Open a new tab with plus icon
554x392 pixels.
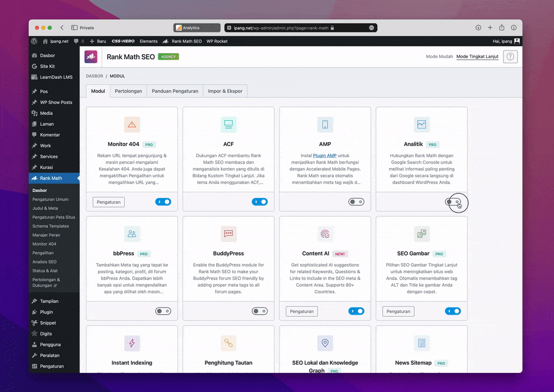pyautogui.click(x=490, y=28)
